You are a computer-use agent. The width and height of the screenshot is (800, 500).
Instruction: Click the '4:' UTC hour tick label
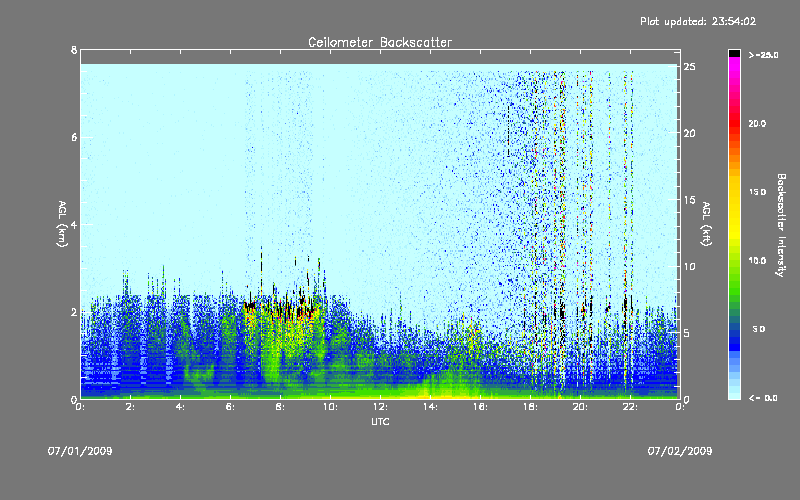(180, 407)
